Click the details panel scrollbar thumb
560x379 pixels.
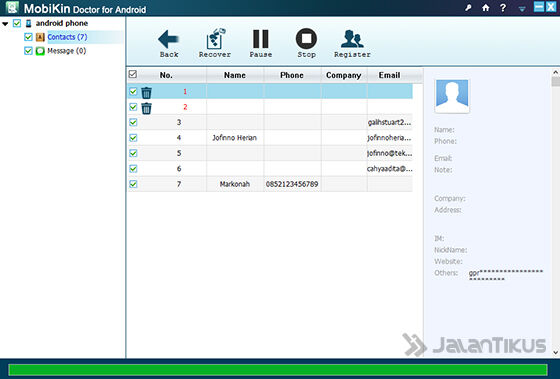[555, 81]
